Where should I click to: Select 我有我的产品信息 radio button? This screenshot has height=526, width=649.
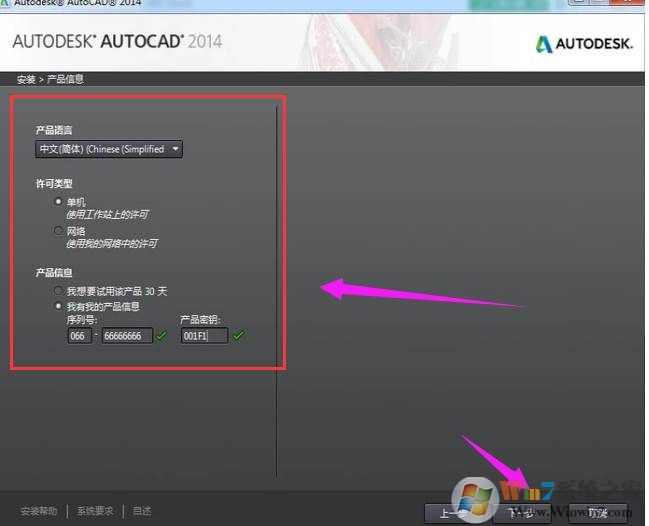(59, 305)
